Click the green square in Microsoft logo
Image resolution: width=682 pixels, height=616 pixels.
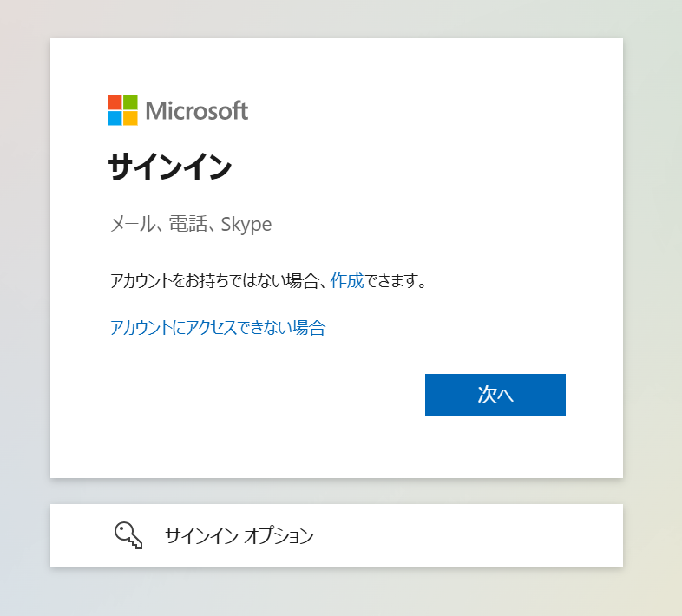(x=130, y=102)
